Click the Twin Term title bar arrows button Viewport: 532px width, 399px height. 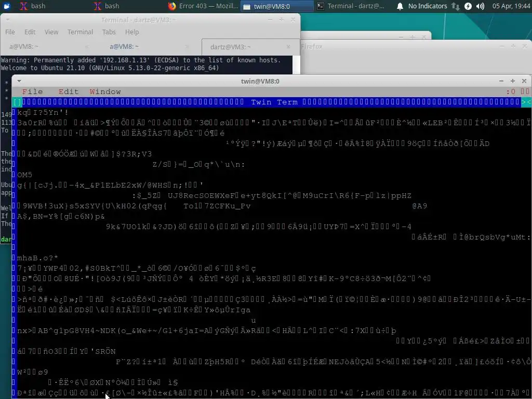[x=526, y=102]
